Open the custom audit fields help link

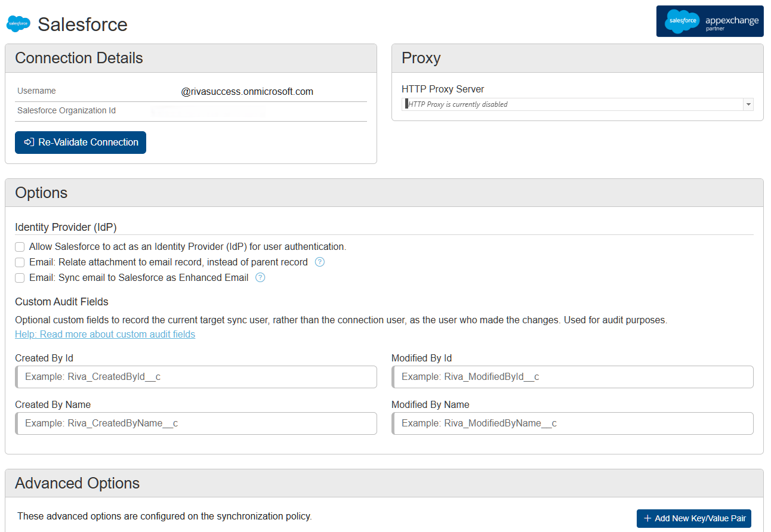tap(105, 334)
